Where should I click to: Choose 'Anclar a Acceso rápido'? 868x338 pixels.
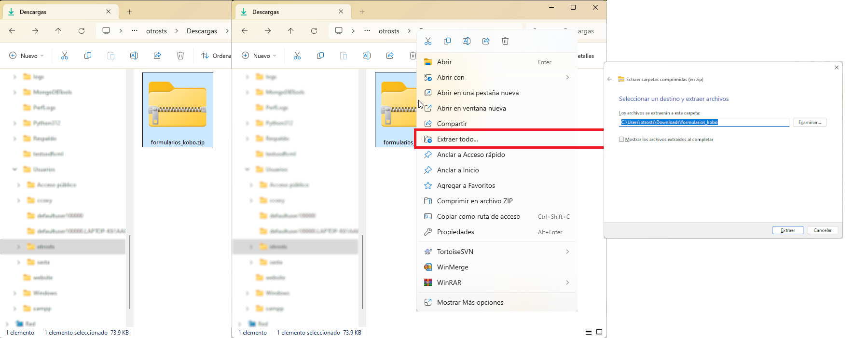tap(497, 155)
